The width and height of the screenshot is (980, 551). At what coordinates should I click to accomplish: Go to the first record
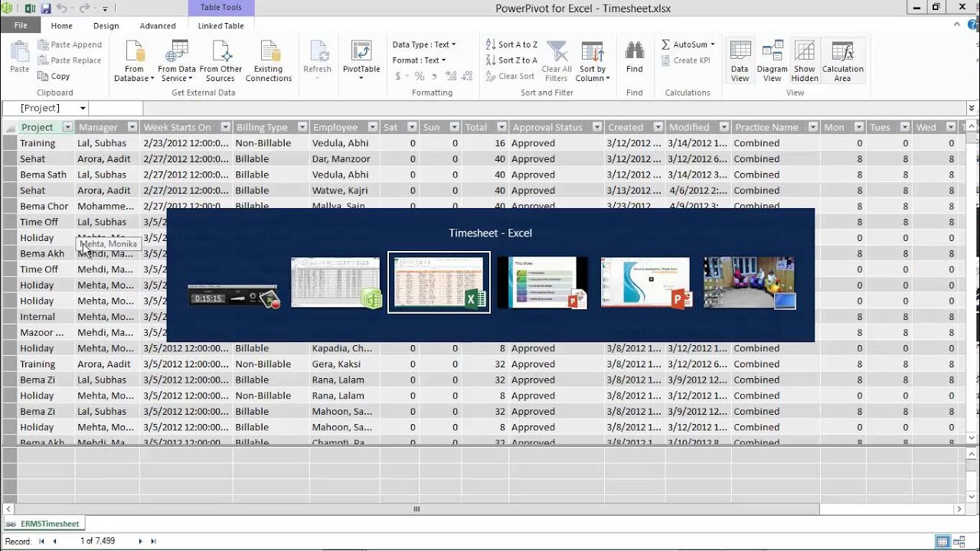[42, 542]
